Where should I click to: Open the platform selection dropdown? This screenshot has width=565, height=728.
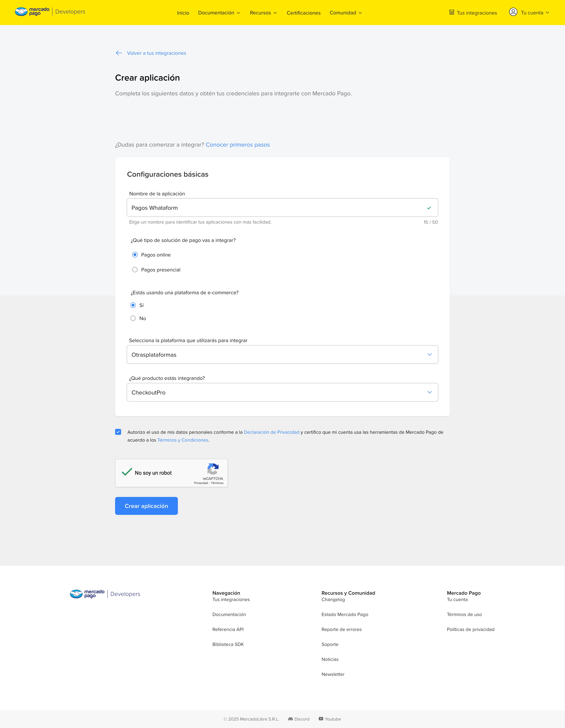(282, 354)
